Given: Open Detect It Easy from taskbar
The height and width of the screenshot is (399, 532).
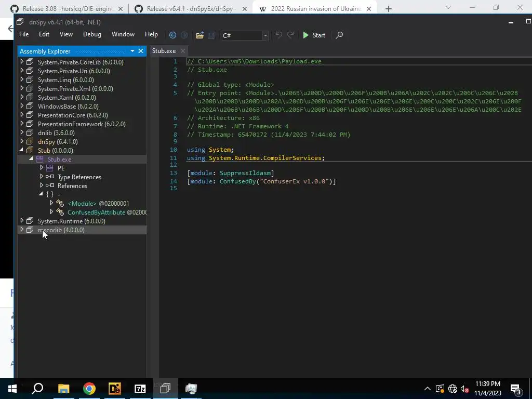Looking at the screenshot, I should (x=115, y=389).
